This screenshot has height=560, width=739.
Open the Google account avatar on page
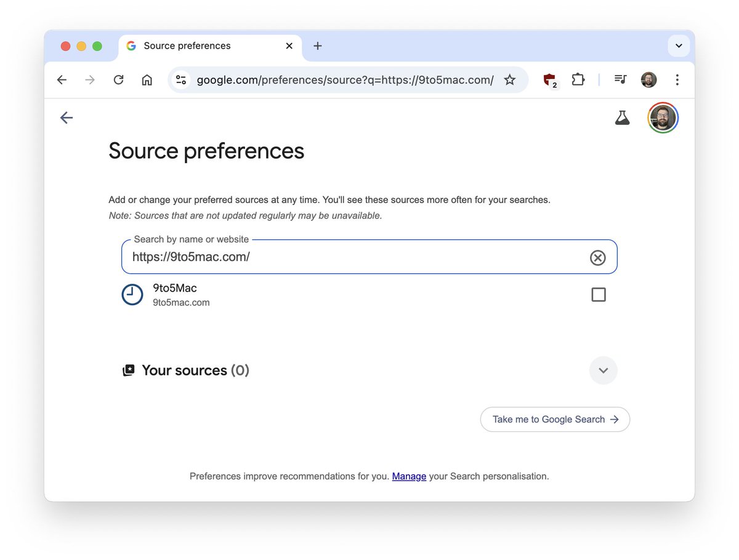pos(663,118)
